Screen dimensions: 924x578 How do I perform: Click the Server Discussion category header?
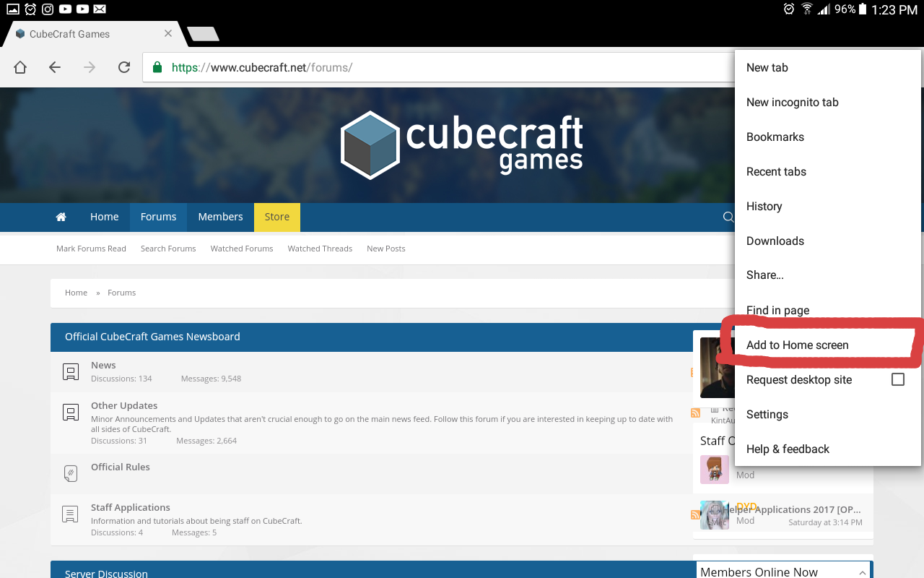point(106,574)
